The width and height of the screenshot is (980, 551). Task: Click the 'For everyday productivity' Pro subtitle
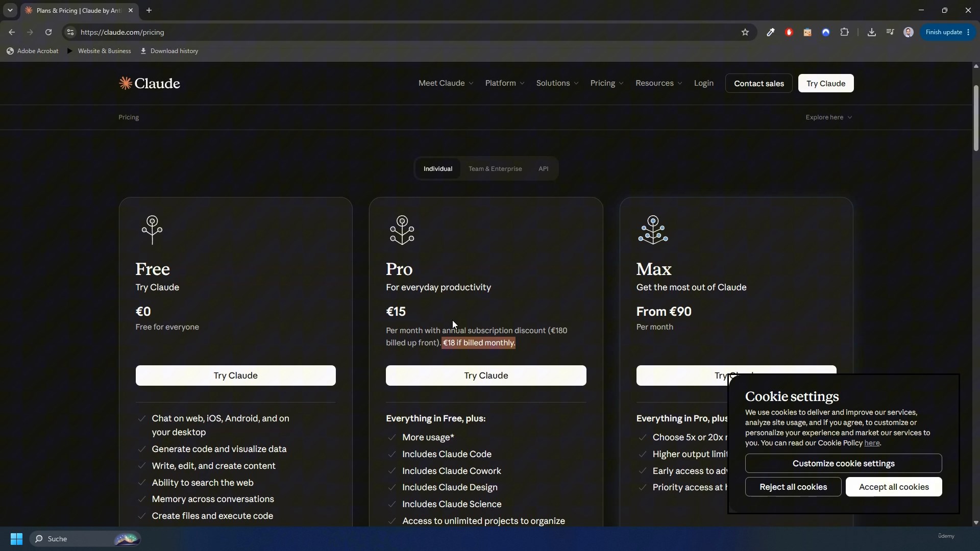pyautogui.click(x=438, y=287)
